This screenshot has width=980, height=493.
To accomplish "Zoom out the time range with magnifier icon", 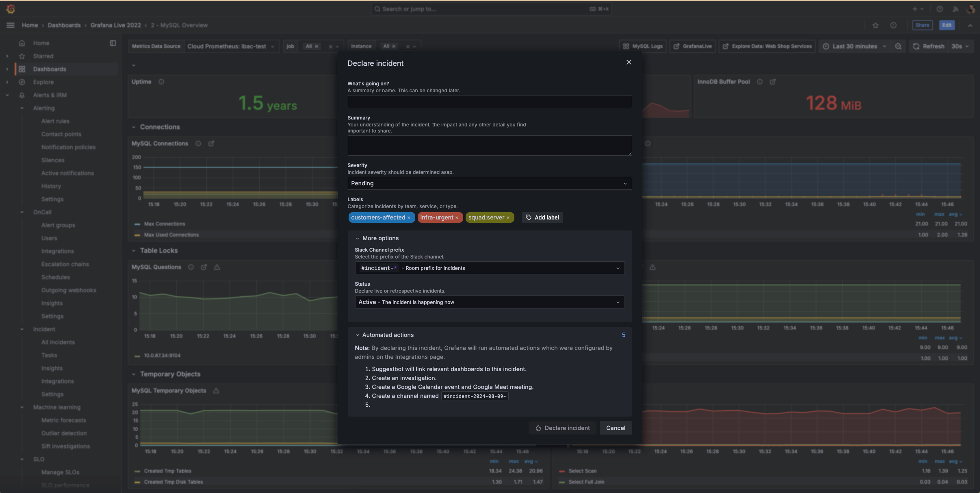I will pos(898,46).
